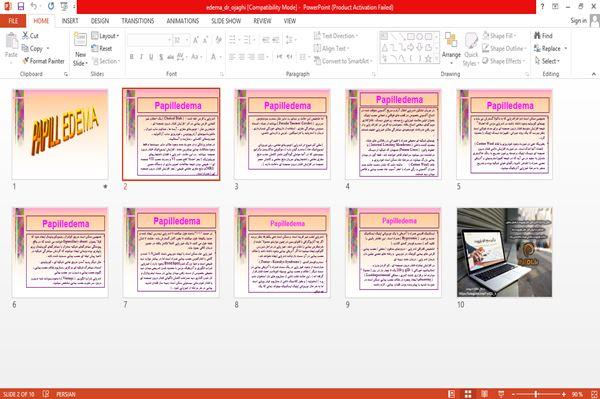Collapse the ribbon arrow
600x399 pixels.
point(593,74)
